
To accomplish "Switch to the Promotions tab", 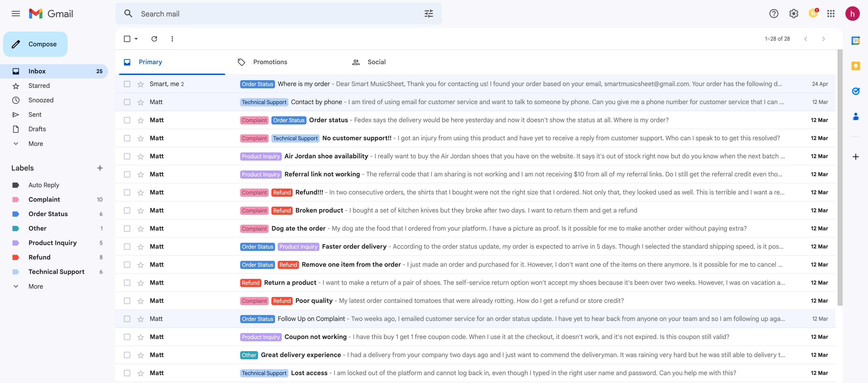I will (x=270, y=62).
